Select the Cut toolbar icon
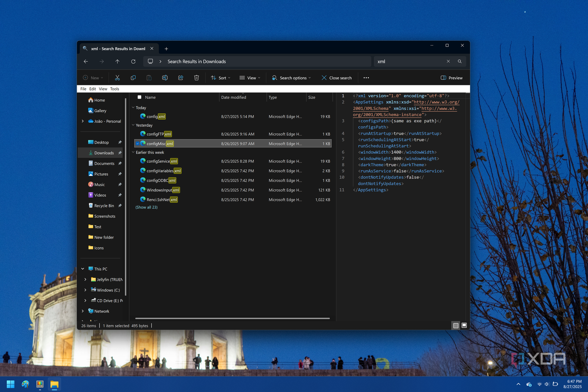 (117, 78)
